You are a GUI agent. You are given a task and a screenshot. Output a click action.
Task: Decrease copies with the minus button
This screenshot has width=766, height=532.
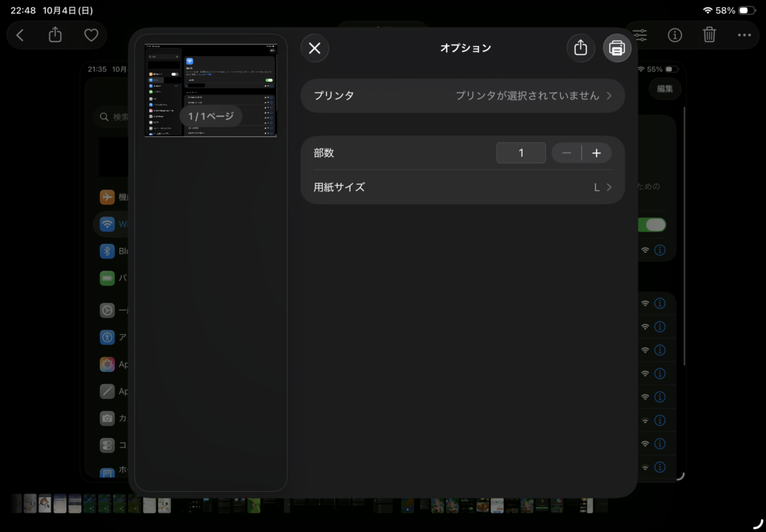pos(566,152)
